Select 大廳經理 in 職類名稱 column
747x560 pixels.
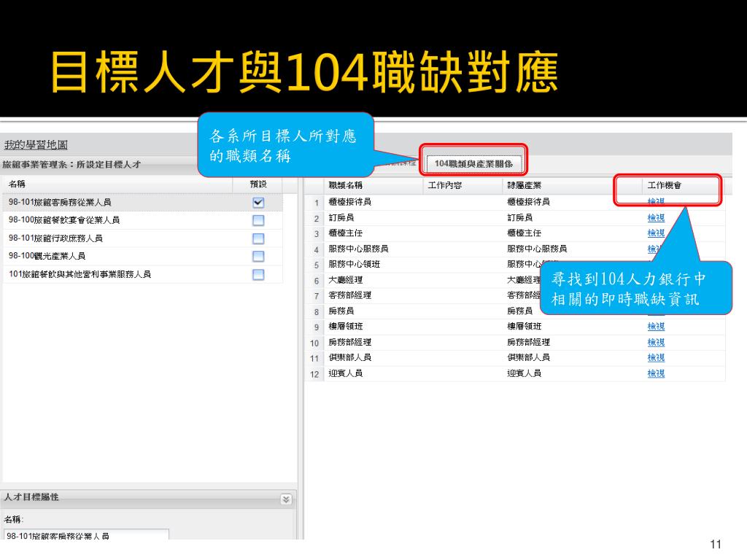(345, 280)
